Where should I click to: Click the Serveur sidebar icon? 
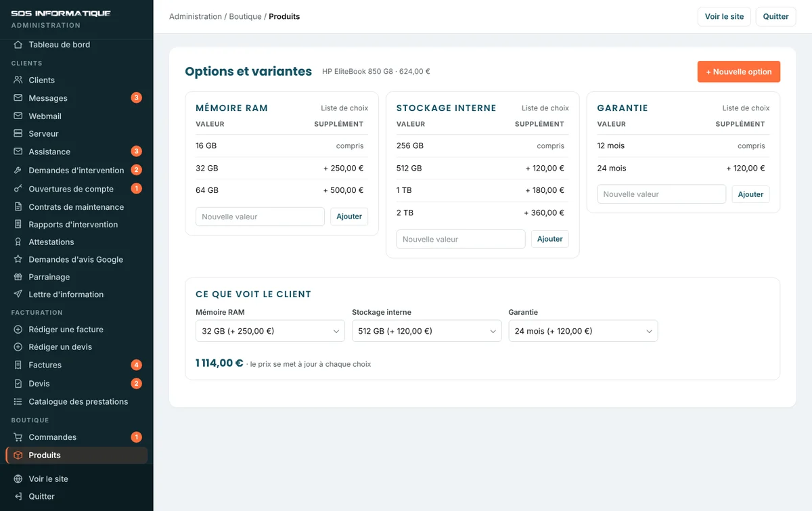coord(18,134)
